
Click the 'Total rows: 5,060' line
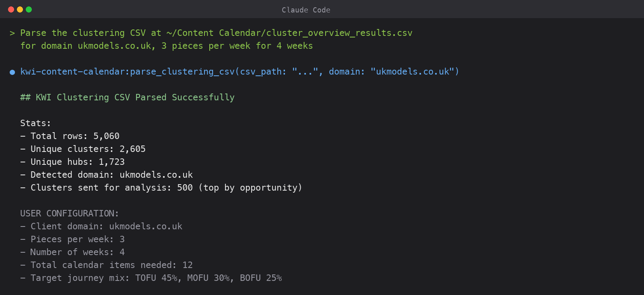point(70,136)
